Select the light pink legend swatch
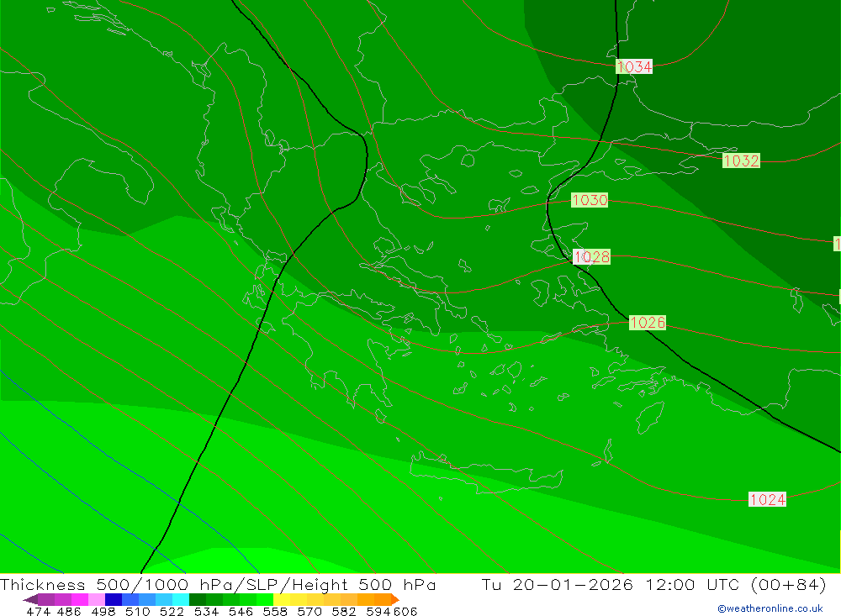This screenshot has height=616, width=841. pyautogui.click(x=97, y=599)
